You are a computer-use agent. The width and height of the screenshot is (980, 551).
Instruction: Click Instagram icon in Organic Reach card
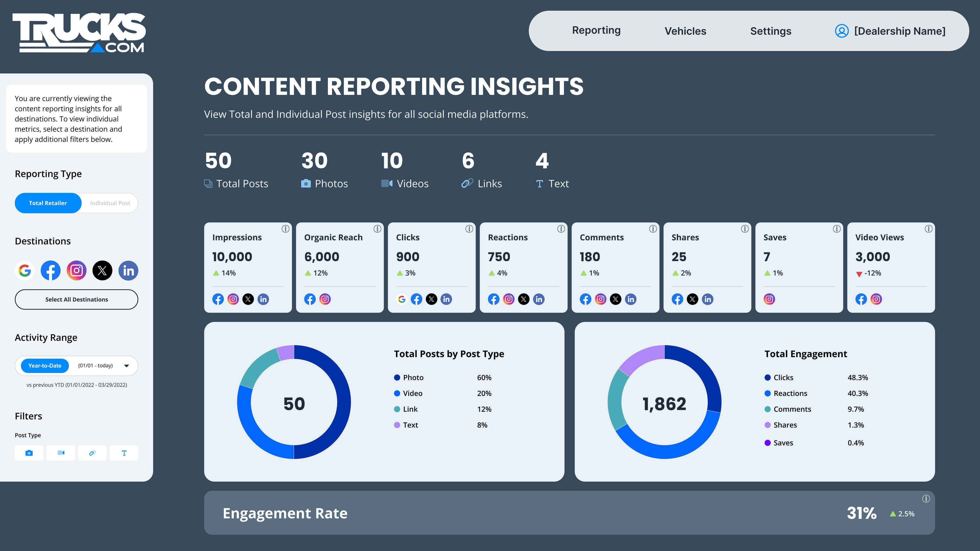click(325, 299)
